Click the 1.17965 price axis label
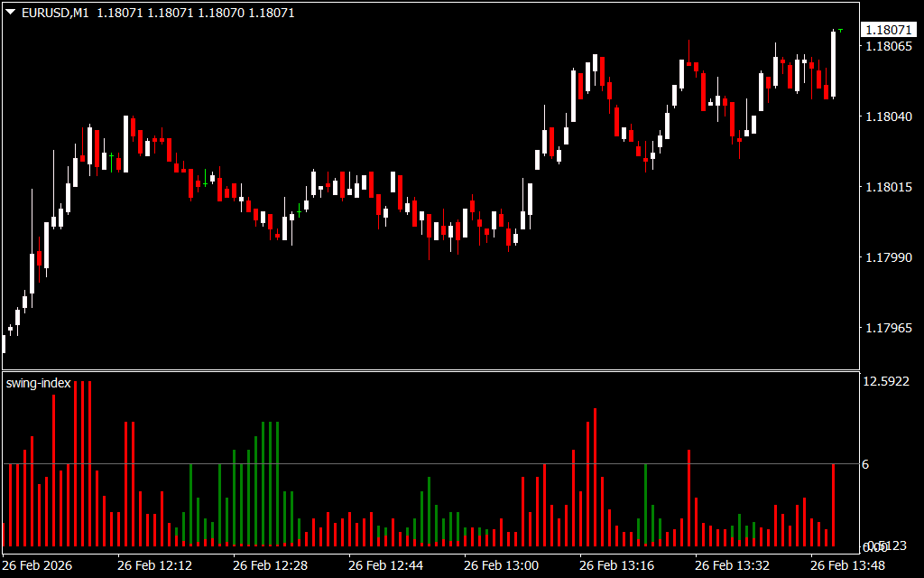Screen dimensions: 924x578 point(886,329)
